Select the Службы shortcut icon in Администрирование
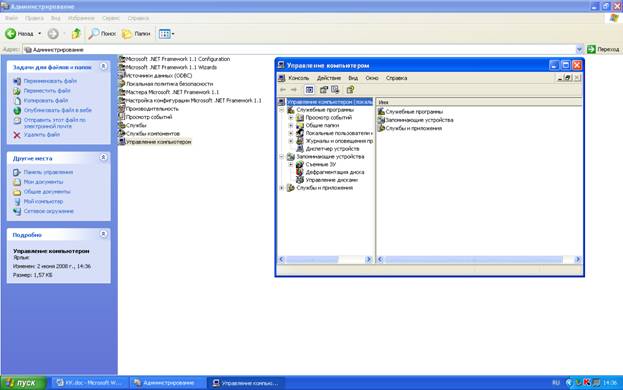This screenshot has width=623, height=390. coord(122,125)
